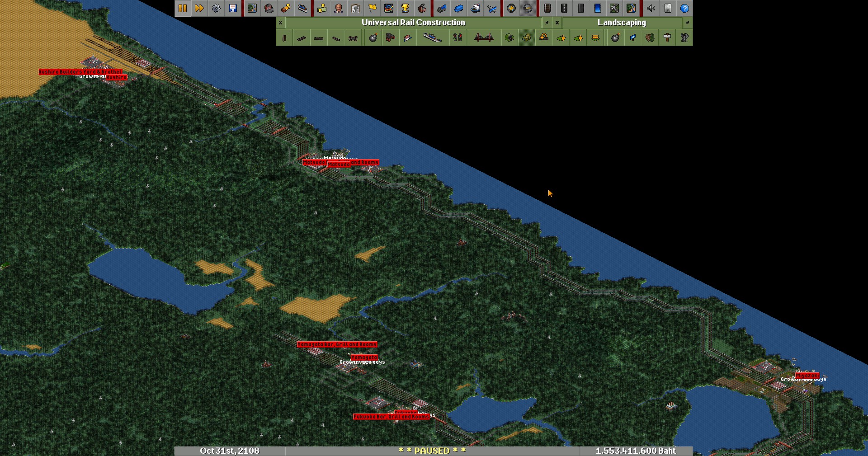868x456 pixels.
Task: Open the save game floppy menu
Action: (233, 8)
